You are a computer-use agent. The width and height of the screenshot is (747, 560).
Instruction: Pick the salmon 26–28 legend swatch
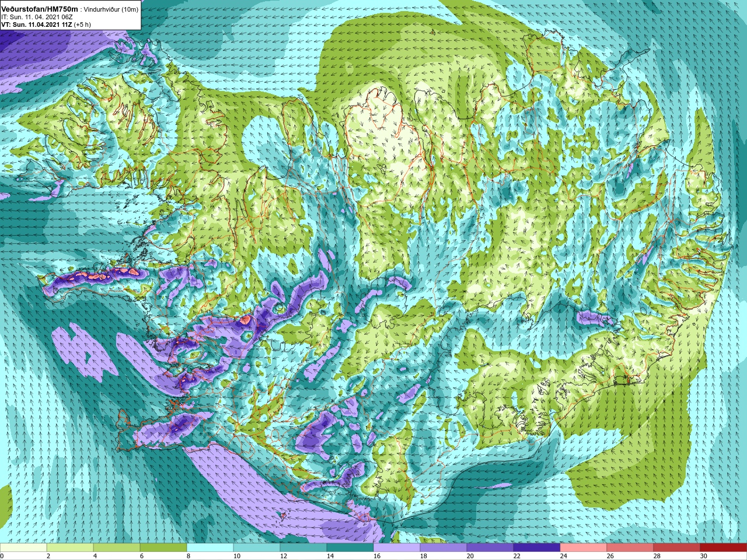(630, 548)
